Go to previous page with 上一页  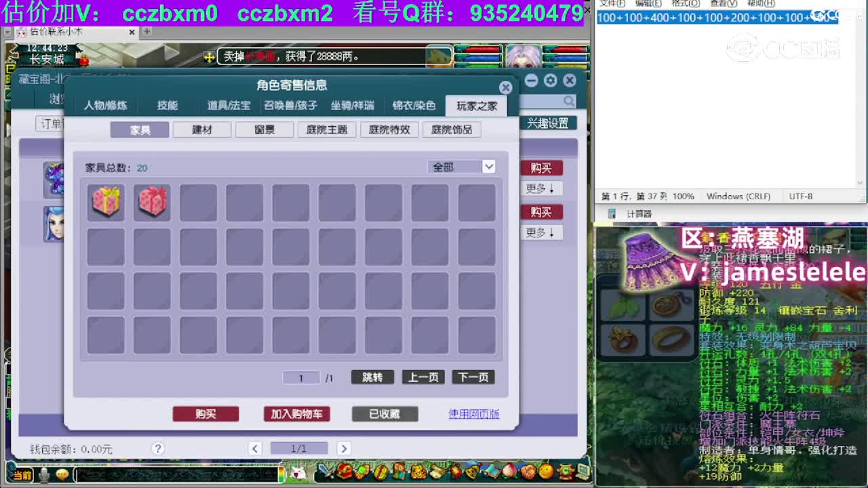coord(423,378)
